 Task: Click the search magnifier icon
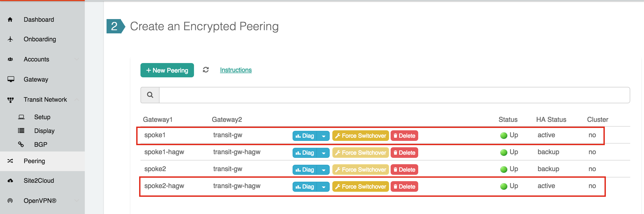pos(150,95)
